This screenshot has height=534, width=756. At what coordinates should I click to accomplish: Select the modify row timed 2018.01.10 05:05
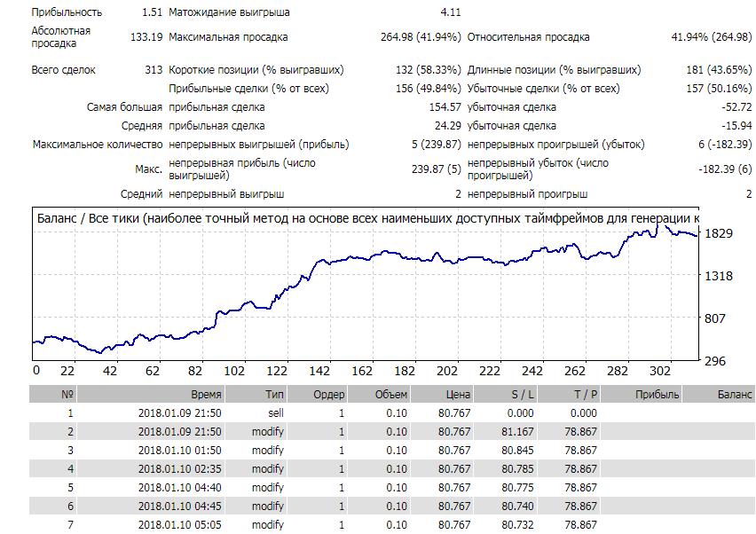pos(179,524)
